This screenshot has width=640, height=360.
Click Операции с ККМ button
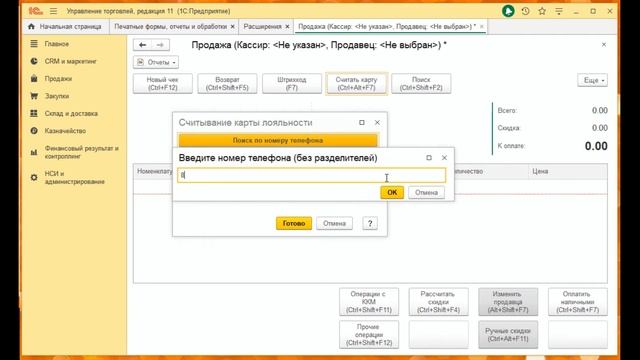click(369, 302)
